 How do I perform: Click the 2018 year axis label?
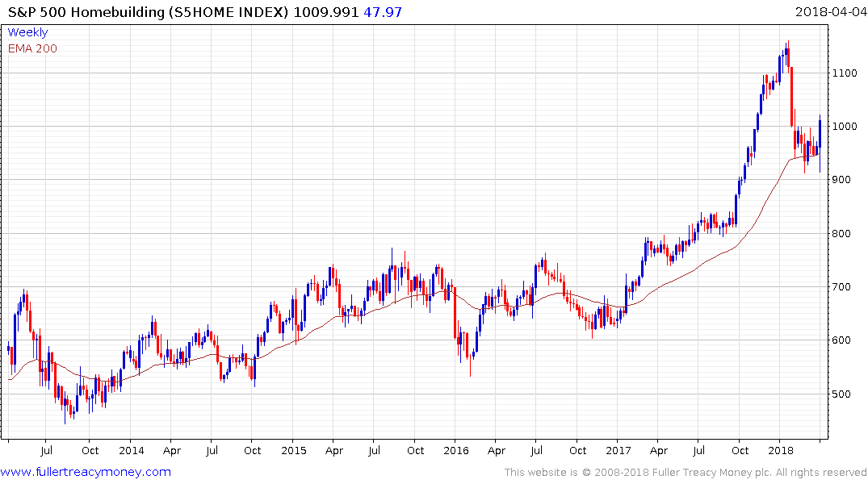click(781, 450)
